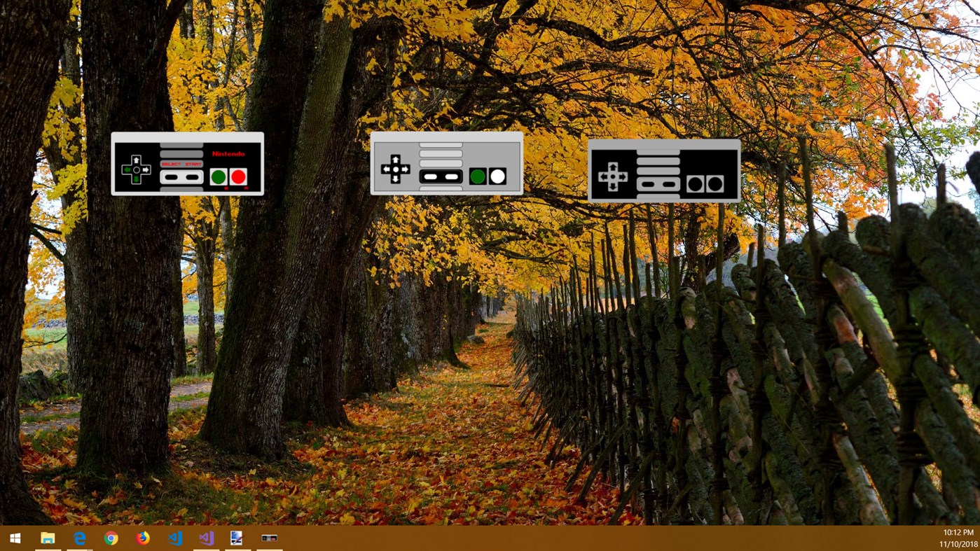980x551 pixels.
Task: Launch the purple Visual Studio taskbar icon
Action: 205,538
